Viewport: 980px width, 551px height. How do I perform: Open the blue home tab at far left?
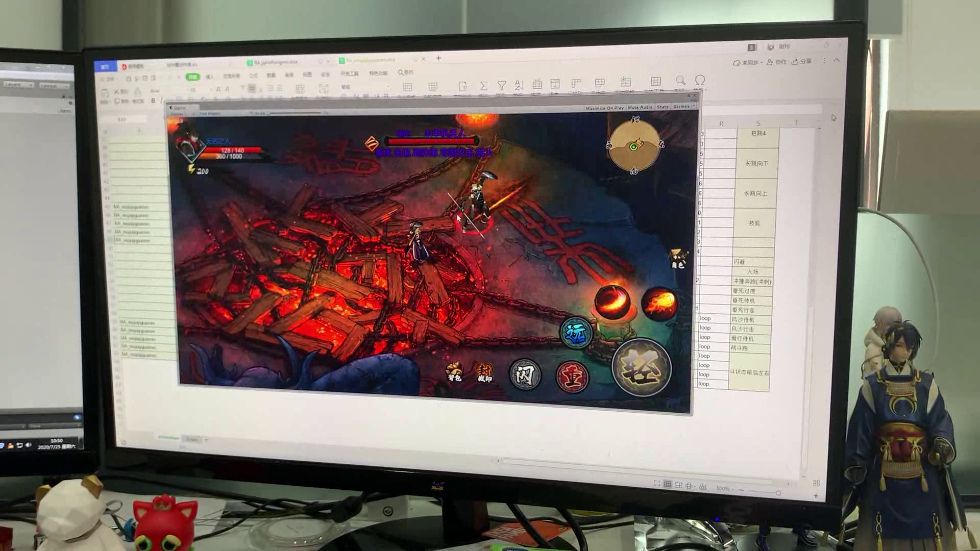point(105,67)
